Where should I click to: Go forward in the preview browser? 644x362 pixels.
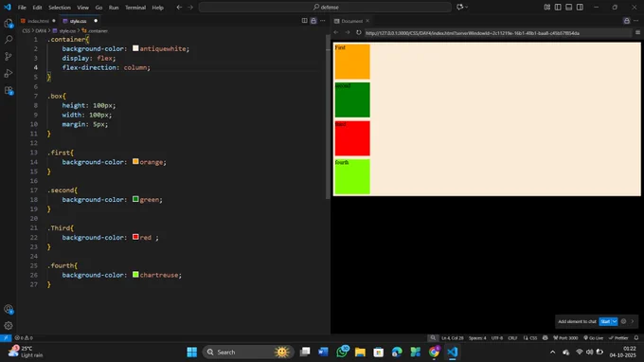[348, 32]
